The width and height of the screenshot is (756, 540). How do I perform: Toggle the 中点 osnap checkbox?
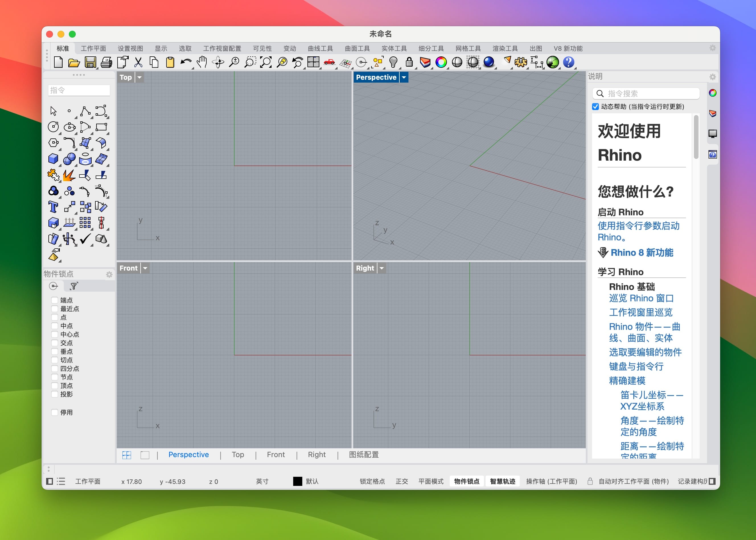pos(55,326)
